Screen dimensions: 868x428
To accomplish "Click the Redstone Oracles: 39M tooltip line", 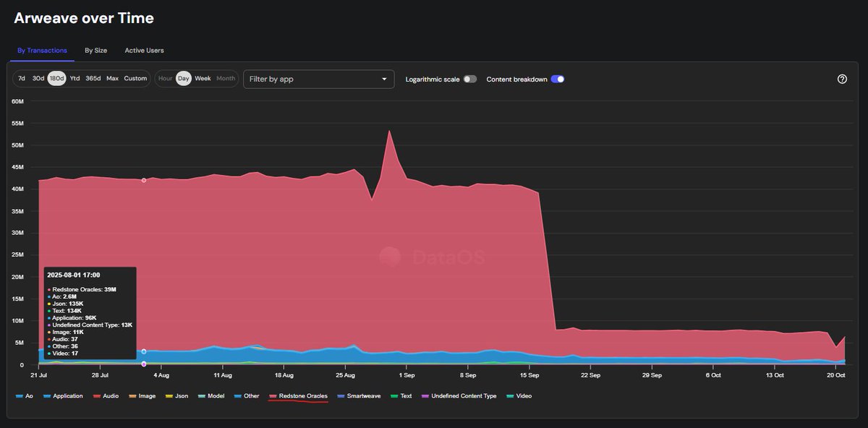I will [81, 289].
